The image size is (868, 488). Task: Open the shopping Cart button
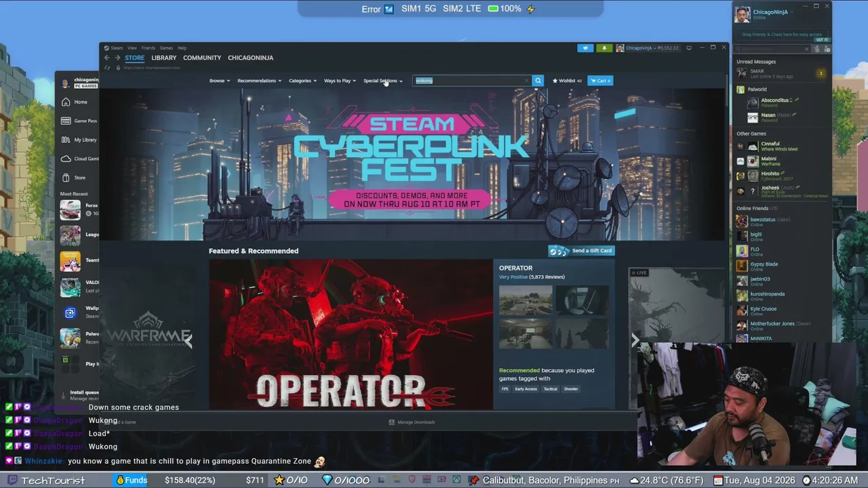(600, 81)
